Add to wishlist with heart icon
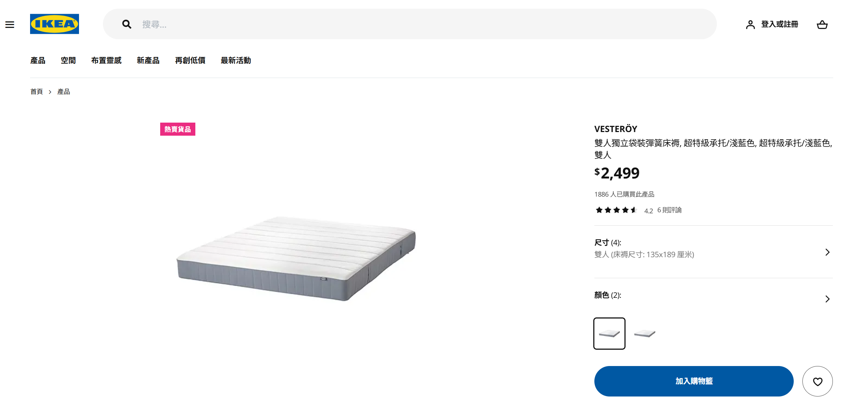868x415 pixels. point(817,381)
